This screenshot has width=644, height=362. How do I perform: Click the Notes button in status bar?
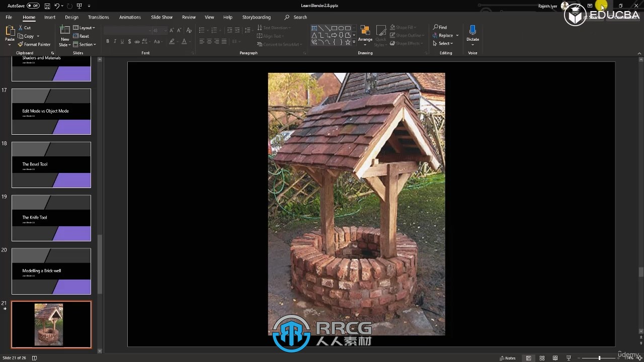click(x=508, y=358)
